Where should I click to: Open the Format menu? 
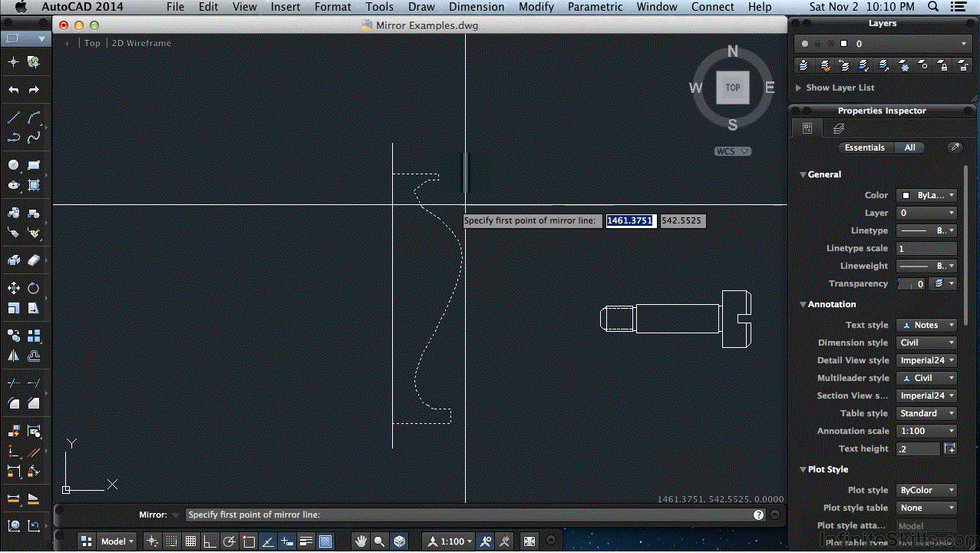click(333, 7)
